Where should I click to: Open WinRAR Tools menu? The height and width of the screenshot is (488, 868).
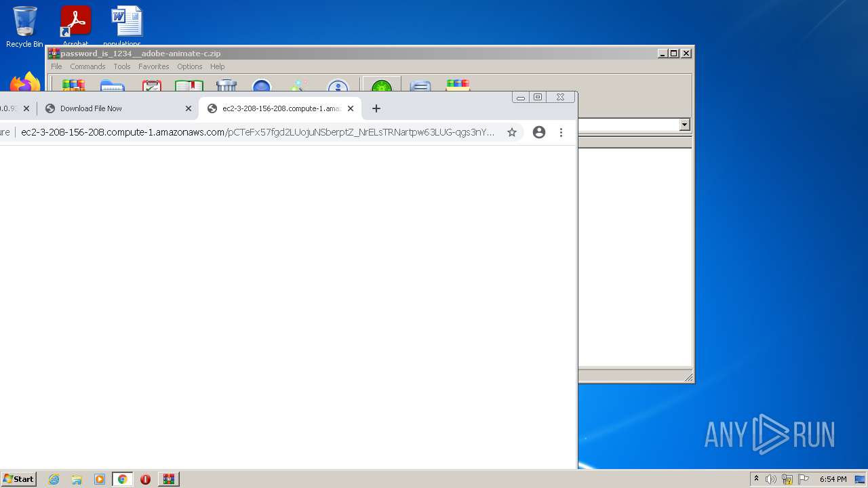[122, 66]
